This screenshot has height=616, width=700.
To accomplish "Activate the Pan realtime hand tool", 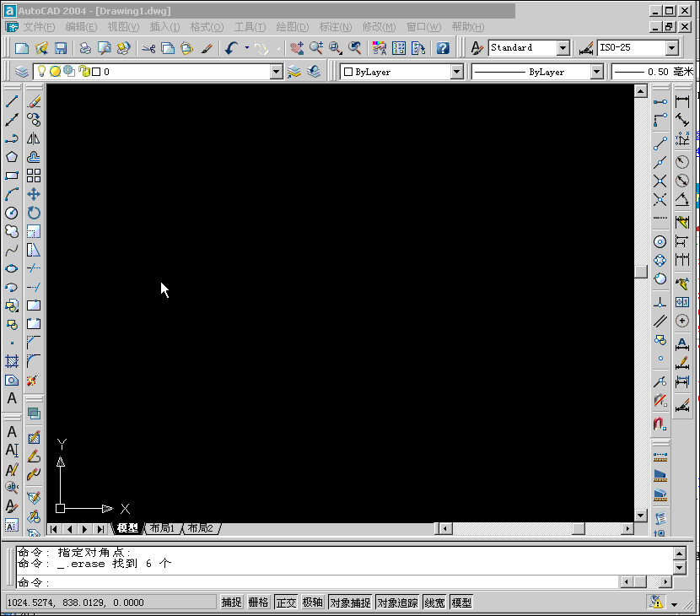I will coord(297,48).
